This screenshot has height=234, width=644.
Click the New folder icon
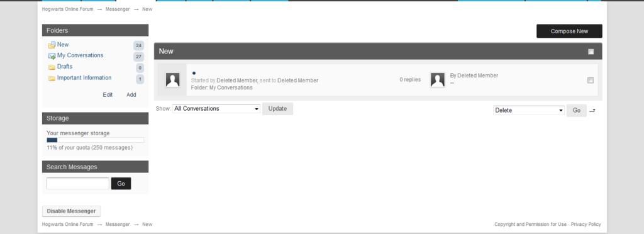[x=52, y=45]
